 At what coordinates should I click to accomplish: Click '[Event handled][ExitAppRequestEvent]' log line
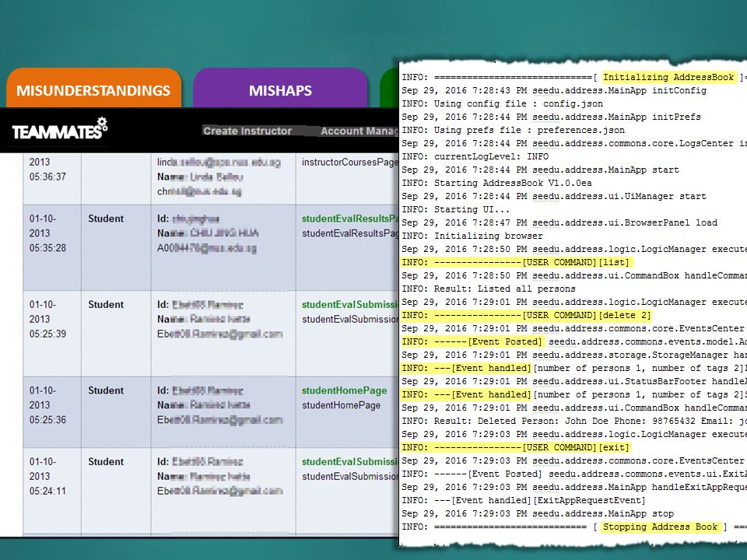tap(524, 500)
